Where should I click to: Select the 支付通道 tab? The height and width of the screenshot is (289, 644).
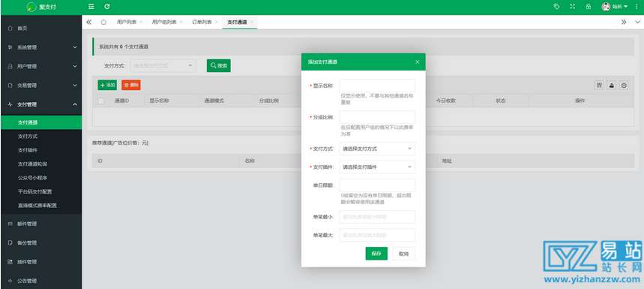(237, 23)
